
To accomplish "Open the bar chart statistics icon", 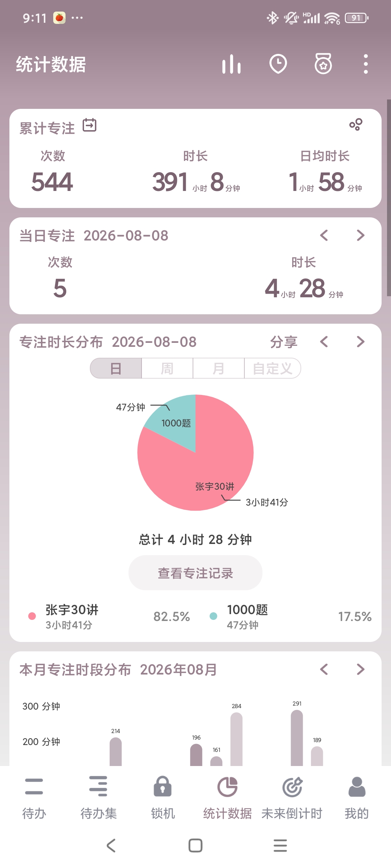I will (x=231, y=64).
